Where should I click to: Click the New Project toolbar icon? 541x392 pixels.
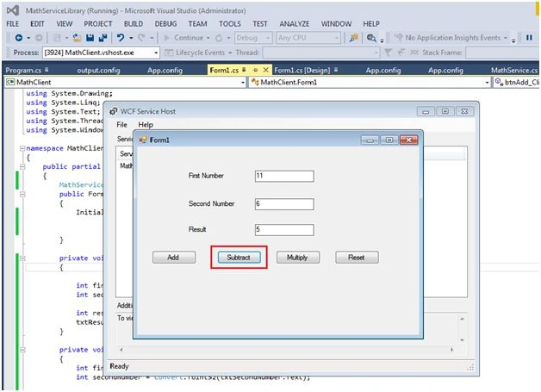(57, 38)
